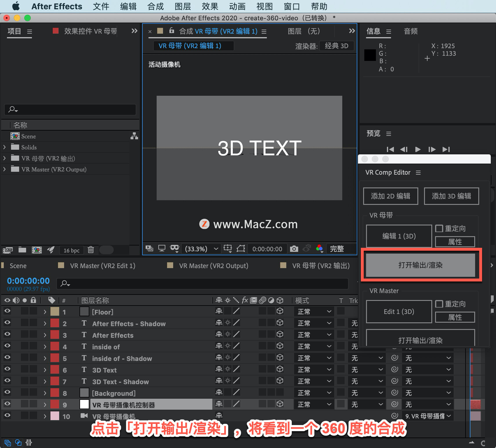Image resolution: width=496 pixels, height=448 pixels.
Task: Play the preview
Action: point(418,149)
